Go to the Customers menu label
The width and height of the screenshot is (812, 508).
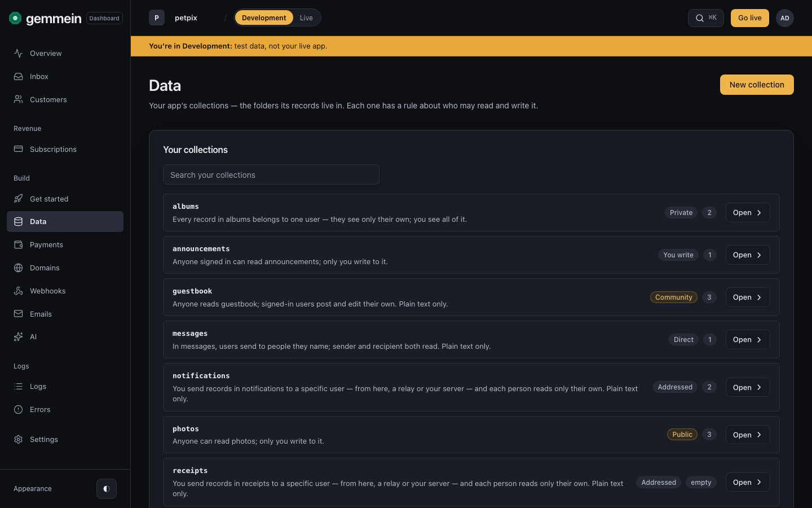click(x=48, y=99)
